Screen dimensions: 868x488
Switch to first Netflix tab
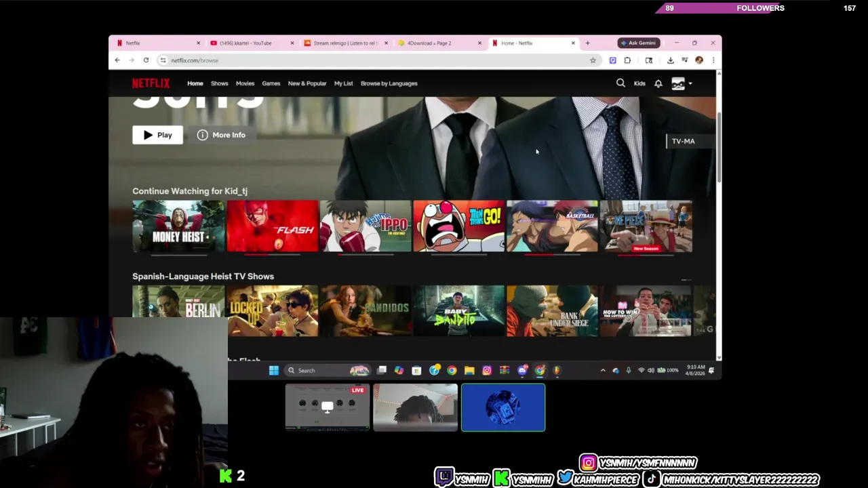(x=157, y=43)
